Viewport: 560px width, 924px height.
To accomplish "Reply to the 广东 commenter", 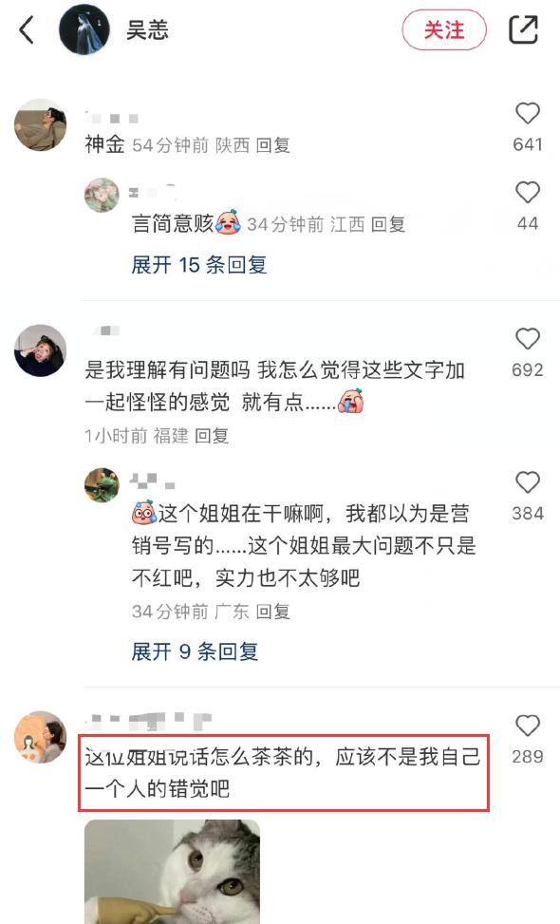I will pos(273,612).
